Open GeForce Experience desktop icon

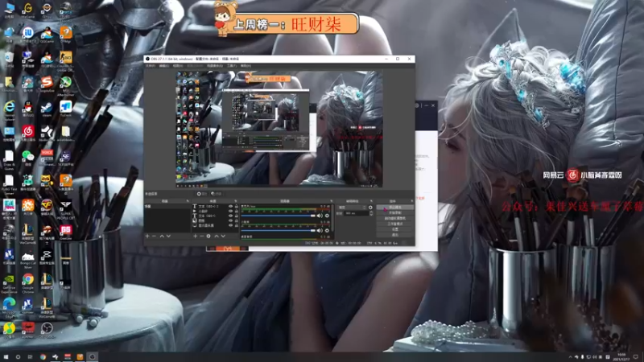click(9, 282)
